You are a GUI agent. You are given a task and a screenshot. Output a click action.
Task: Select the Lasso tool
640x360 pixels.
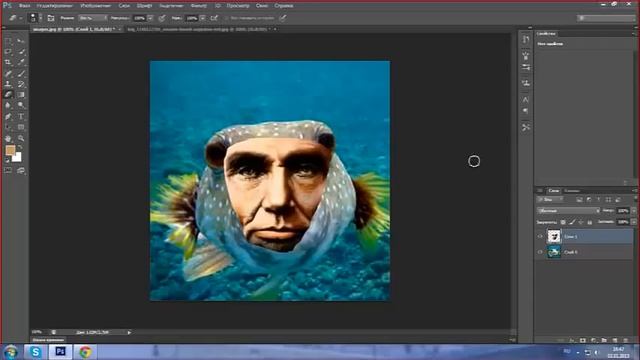[8, 52]
